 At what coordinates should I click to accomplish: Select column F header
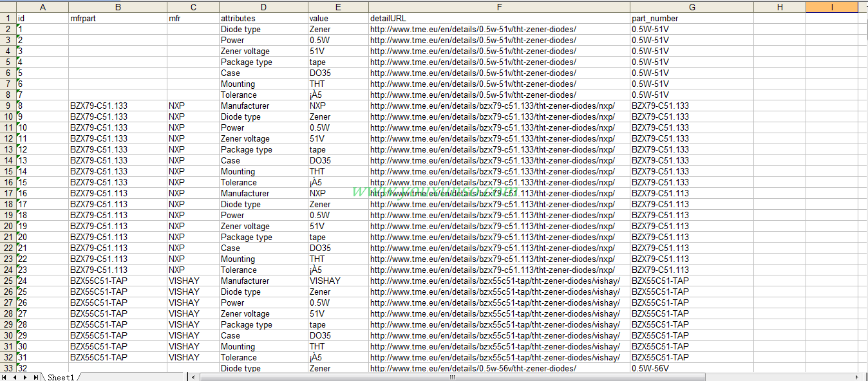(x=499, y=7)
